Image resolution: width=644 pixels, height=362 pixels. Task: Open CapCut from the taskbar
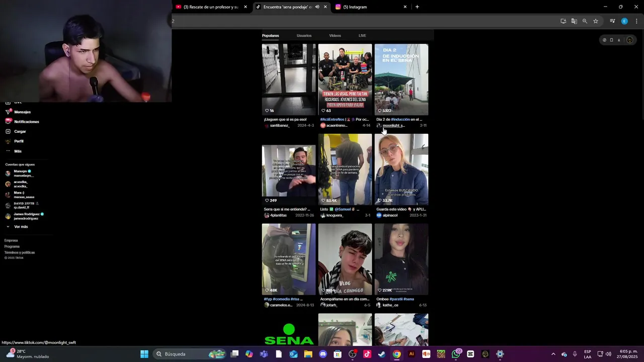pos(470,354)
